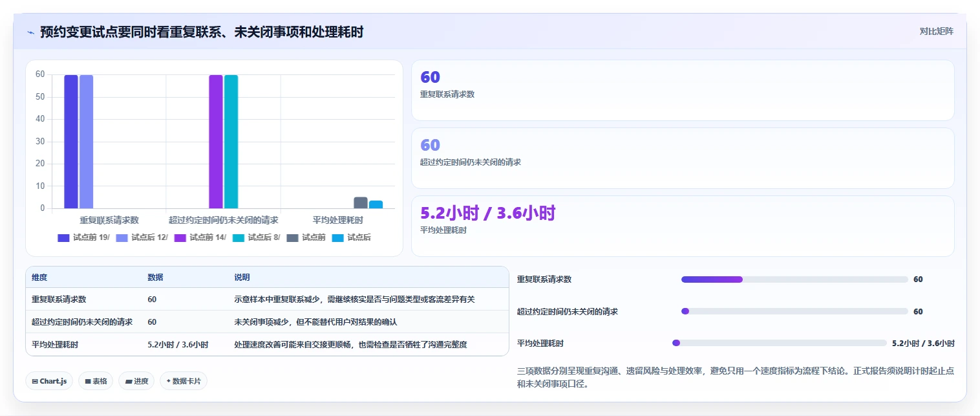Image resolution: width=980 pixels, height=416 pixels.
Task: Click the cyan bar in the chart
Action: pos(231,142)
